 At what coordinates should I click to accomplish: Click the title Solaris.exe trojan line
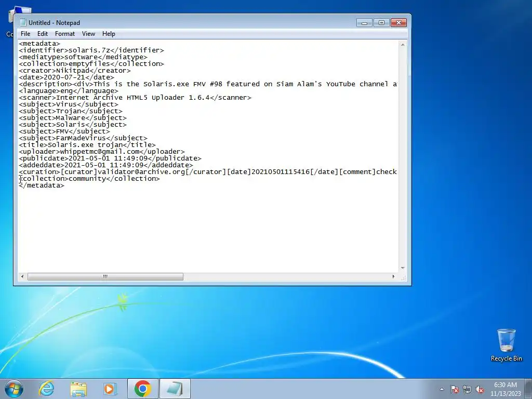coord(87,145)
